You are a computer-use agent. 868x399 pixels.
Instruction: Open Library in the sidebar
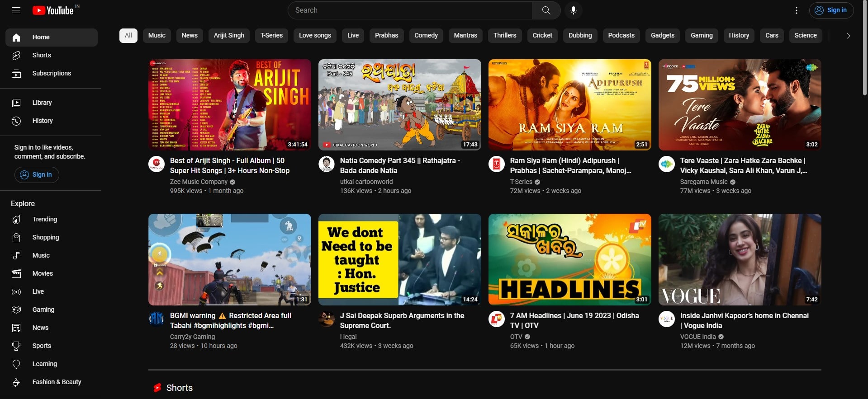(x=52, y=103)
